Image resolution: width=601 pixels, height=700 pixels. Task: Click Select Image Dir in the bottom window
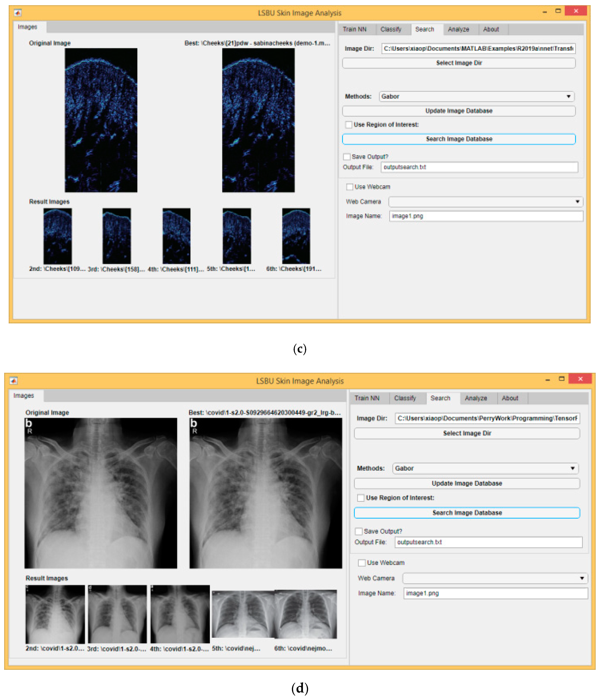(467, 433)
